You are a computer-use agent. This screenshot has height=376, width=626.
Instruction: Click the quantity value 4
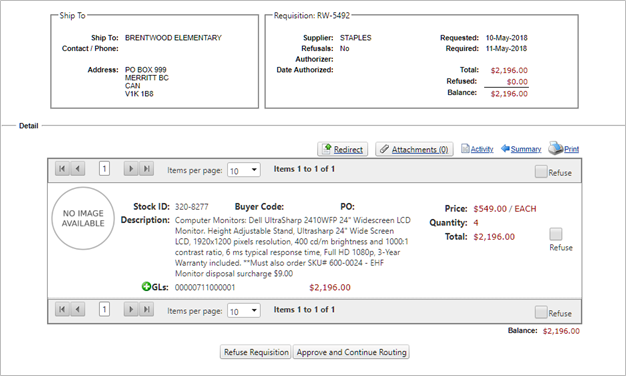[476, 223]
